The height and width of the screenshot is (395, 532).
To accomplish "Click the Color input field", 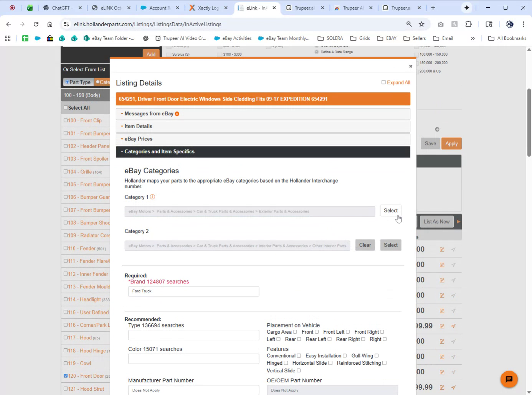I will pos(193,359).
